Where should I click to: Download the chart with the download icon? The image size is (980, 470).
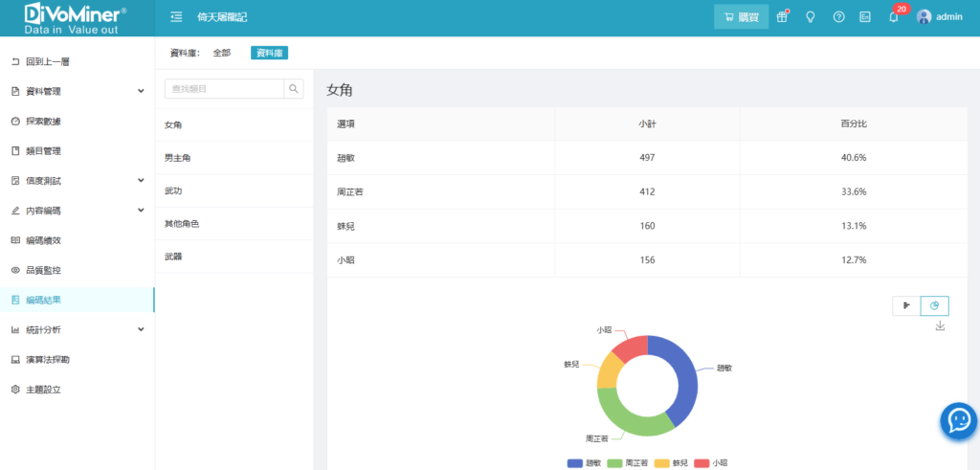tap(940, 326)
